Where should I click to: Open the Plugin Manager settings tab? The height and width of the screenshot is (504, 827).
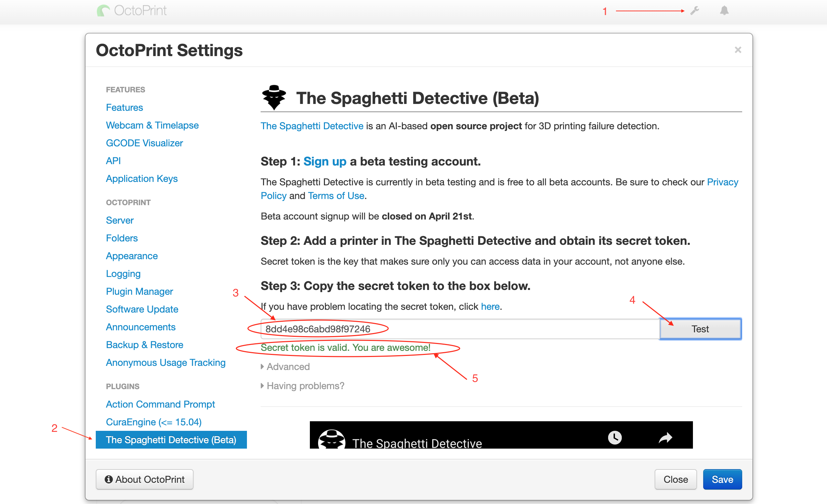pyautogui.click(x=139, y=291)
